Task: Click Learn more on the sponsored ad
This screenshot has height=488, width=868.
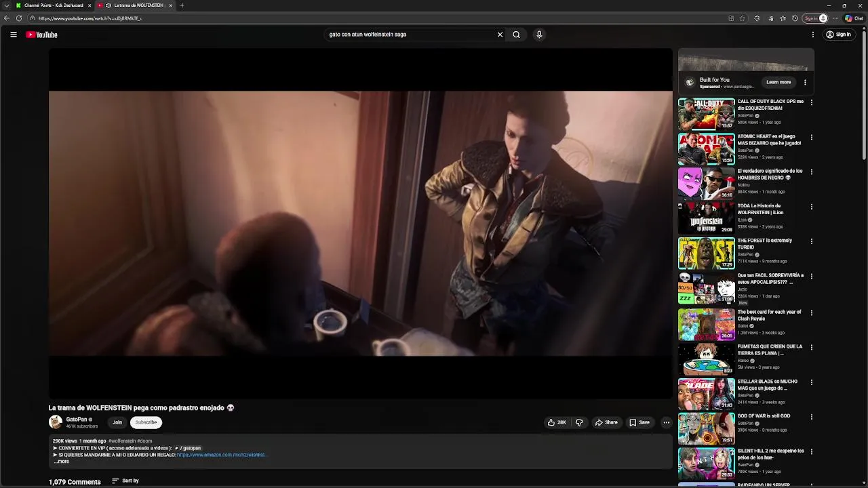Action: [x=778, y=82]
